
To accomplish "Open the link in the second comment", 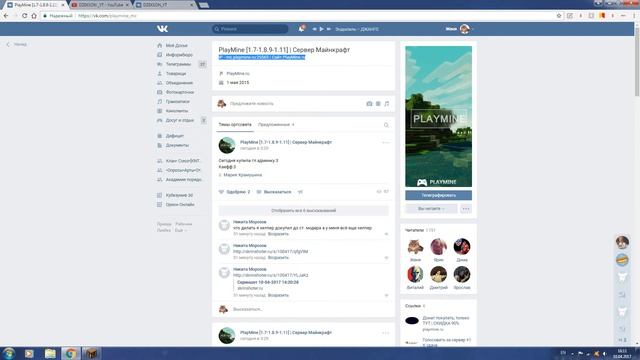I will click(x=270, y=252).
